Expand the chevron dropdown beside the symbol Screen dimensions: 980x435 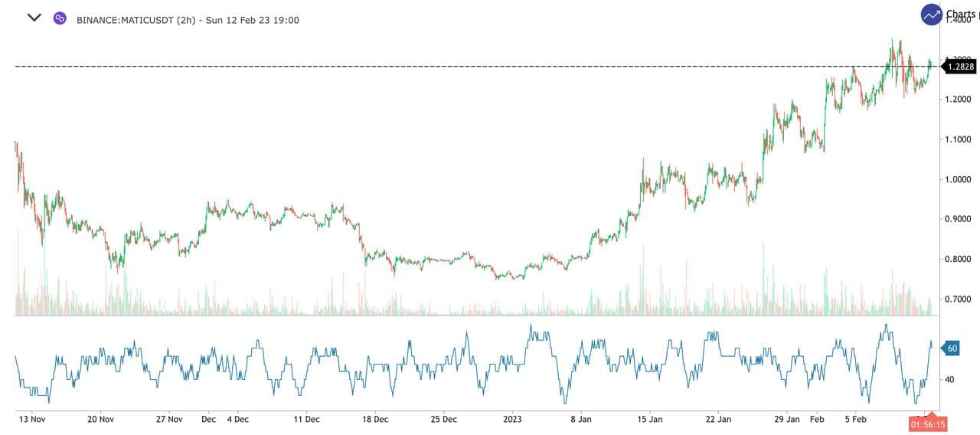tap(34, 18)
